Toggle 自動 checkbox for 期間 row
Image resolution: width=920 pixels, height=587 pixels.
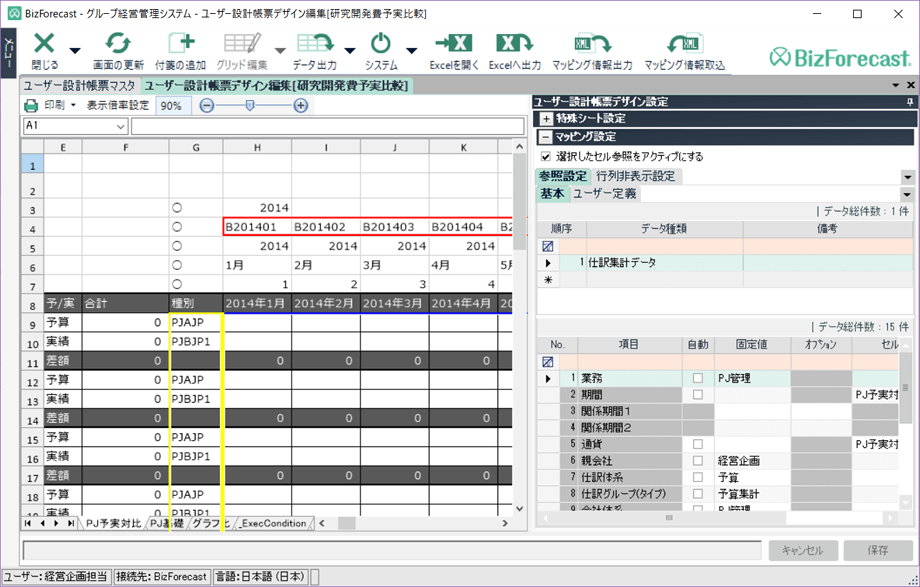(698, 394)
